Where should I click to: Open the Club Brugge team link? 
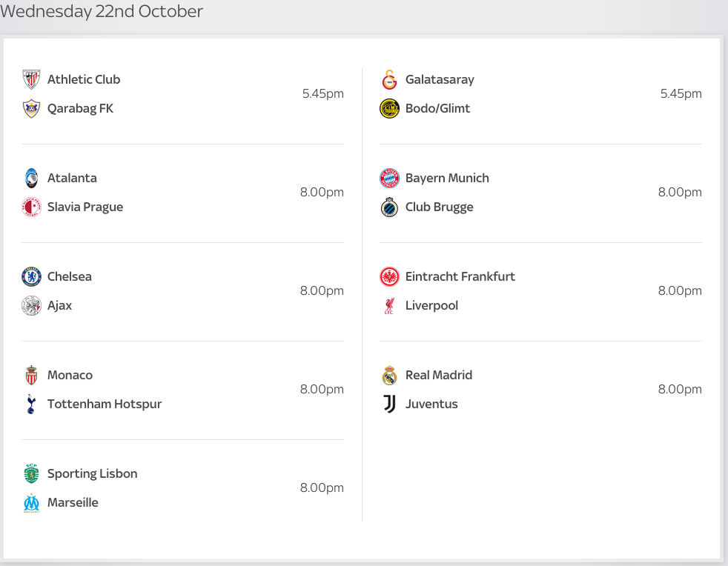(439, 207)
